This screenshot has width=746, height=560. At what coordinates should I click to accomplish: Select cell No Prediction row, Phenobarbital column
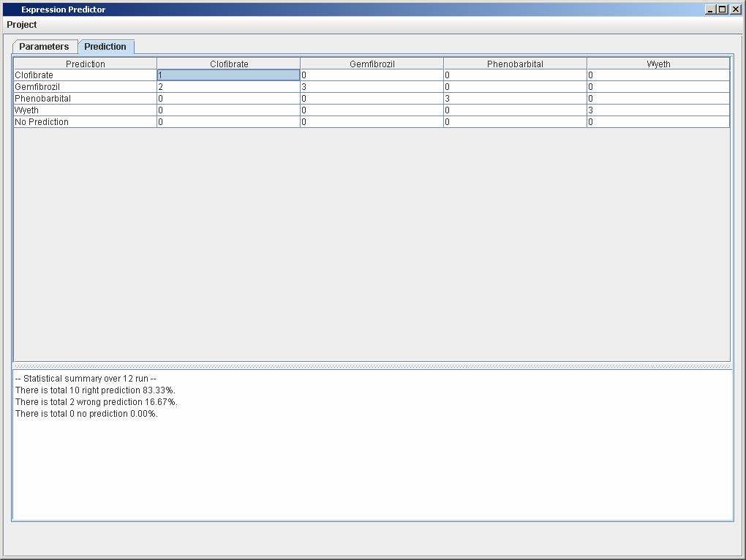pos(516,121)
